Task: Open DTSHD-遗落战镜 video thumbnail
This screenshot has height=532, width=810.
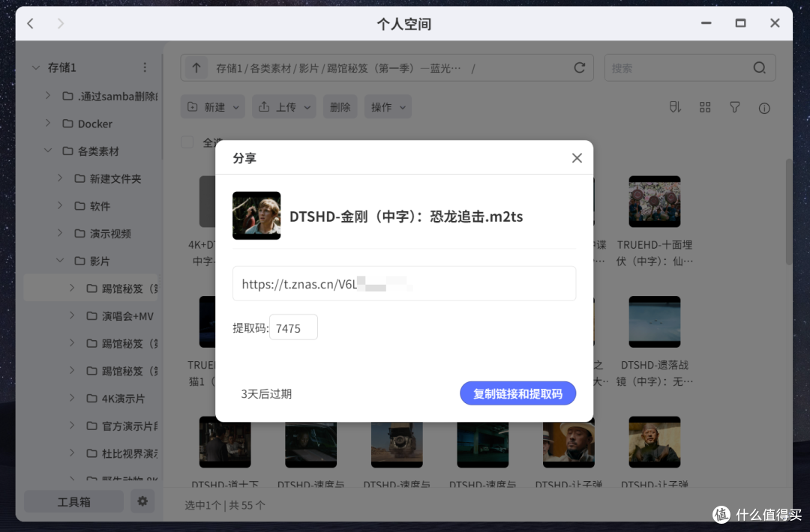Action: click(x=655, y=322)
